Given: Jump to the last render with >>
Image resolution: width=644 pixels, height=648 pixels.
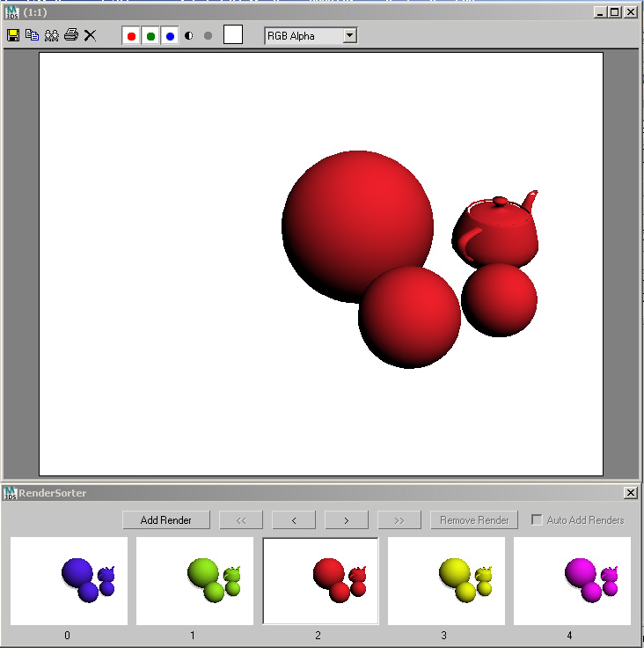Looking at the screenshot, I should [x=399, y=519].
